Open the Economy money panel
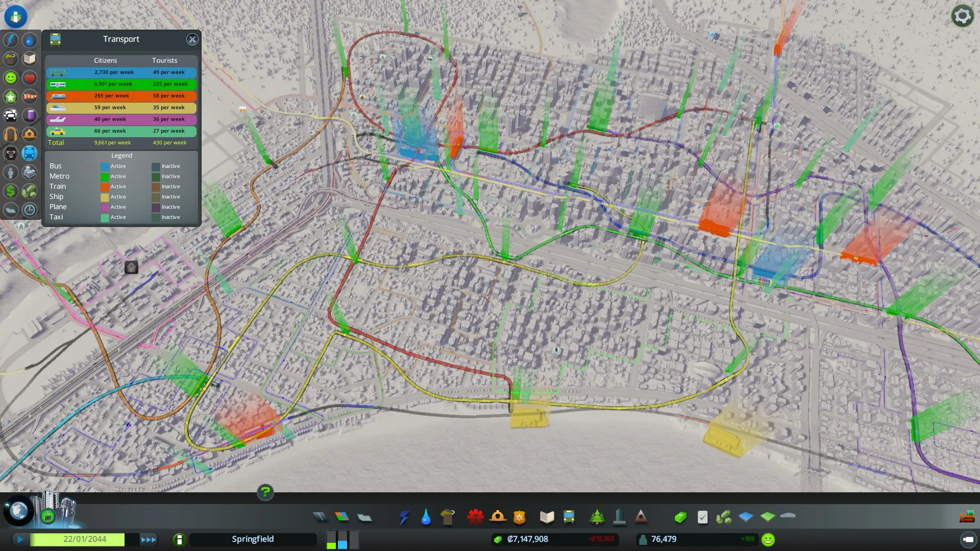Screen dimensions: 980x551 528,539
